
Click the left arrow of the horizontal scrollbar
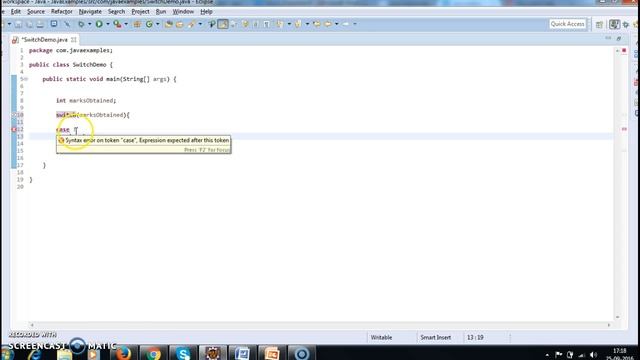click(32, 325)
